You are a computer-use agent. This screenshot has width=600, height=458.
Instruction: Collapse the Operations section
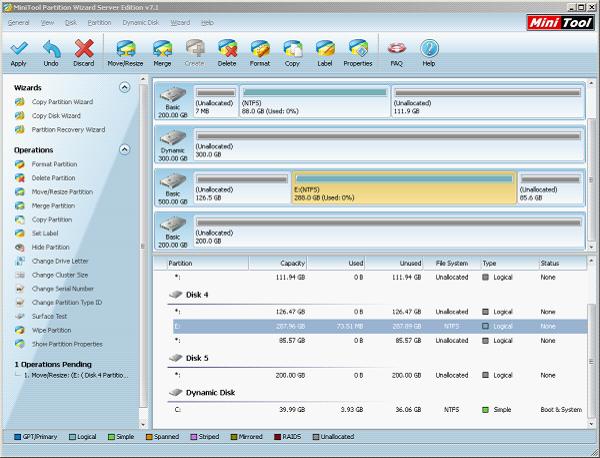[x=124, y=149]
